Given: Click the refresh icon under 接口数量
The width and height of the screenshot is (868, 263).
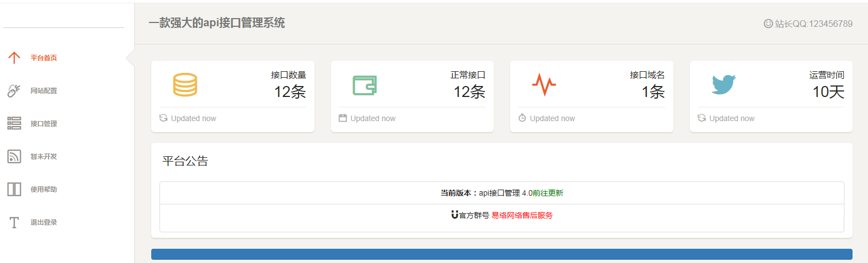Looking at the screenshot, I should 163,118.
